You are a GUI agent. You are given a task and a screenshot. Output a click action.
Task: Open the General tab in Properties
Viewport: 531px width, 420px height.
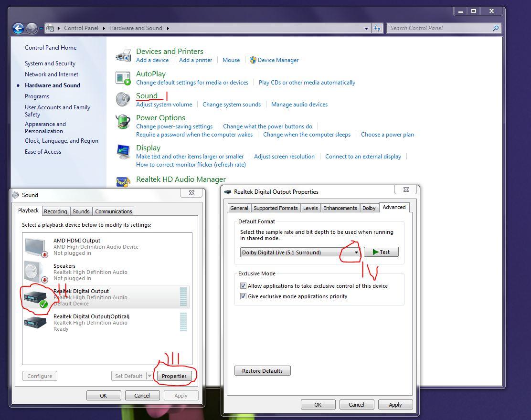click(x=239, y=208)
